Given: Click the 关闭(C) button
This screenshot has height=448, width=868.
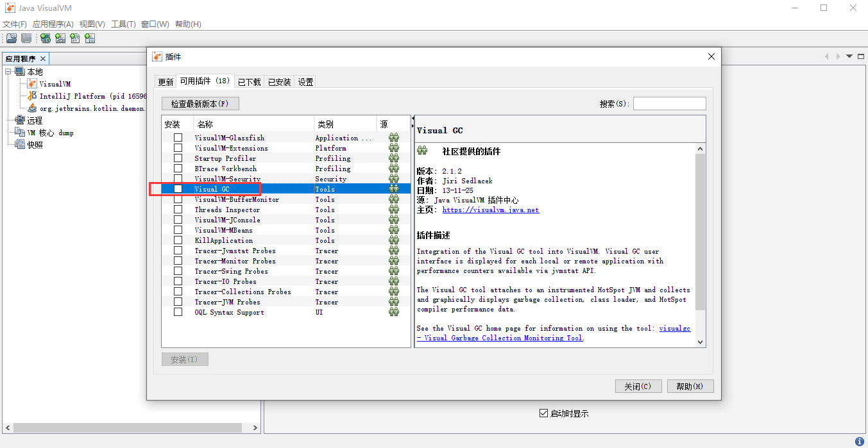Looking at the screenshot, I should (638, 386).
